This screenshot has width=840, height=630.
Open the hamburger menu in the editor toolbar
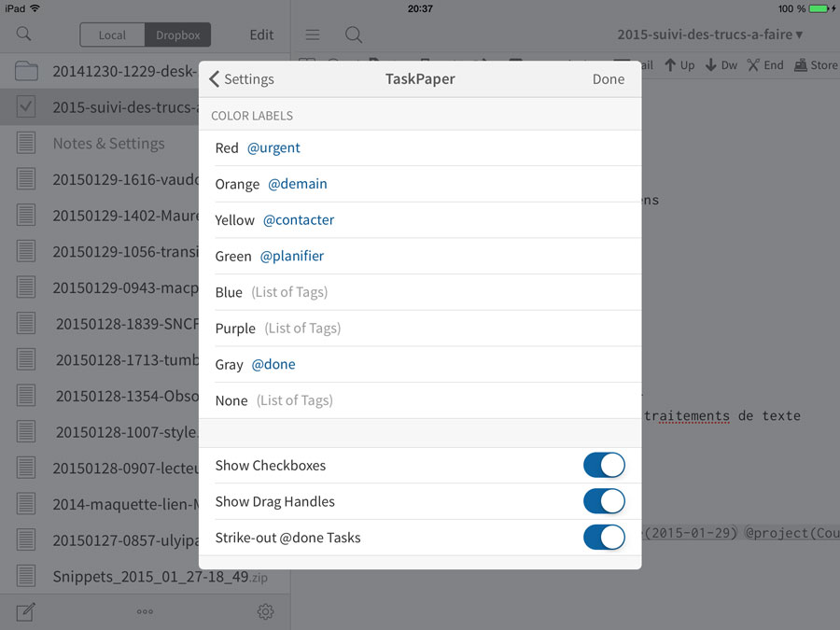[313, 35]
